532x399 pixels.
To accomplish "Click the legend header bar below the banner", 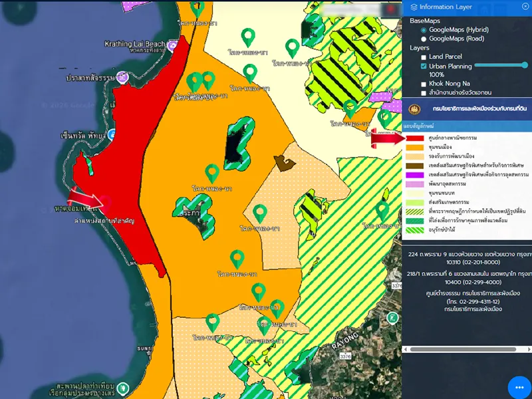I will coord(467,125).
